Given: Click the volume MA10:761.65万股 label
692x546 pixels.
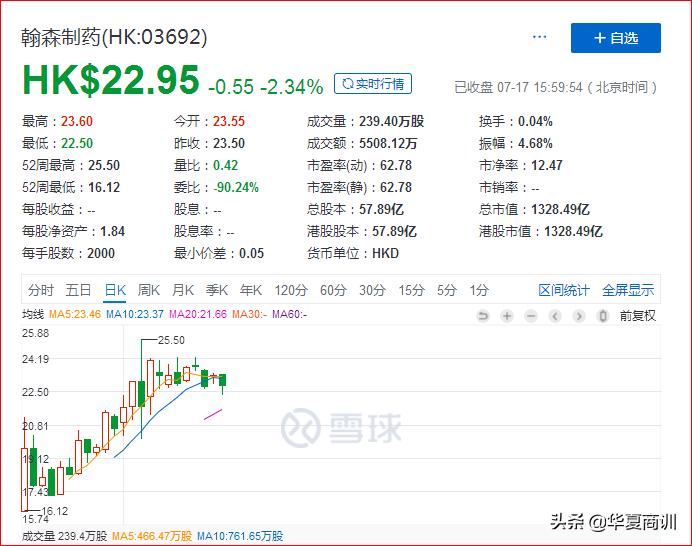Looking at the screenshot, I should pyautogui.click(x=240, y=536).
